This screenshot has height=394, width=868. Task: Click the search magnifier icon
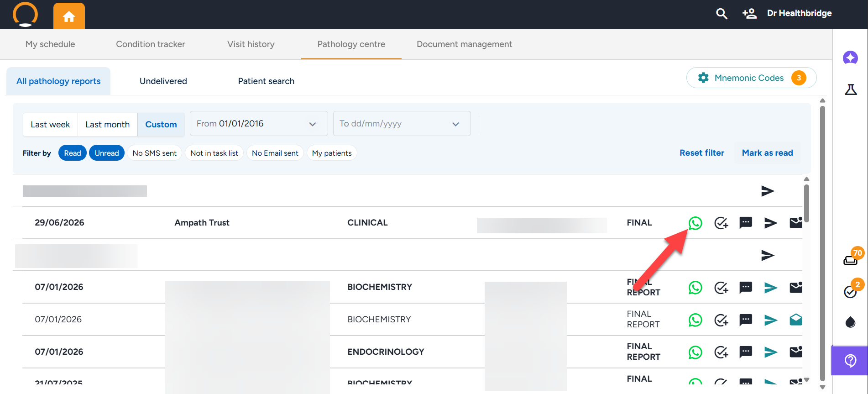(x=722, y=14)
